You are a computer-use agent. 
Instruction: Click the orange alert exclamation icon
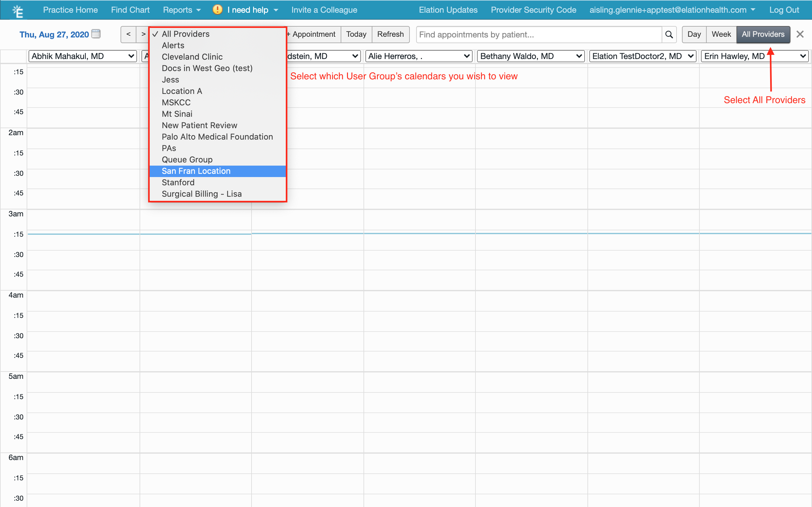(218, 10)
